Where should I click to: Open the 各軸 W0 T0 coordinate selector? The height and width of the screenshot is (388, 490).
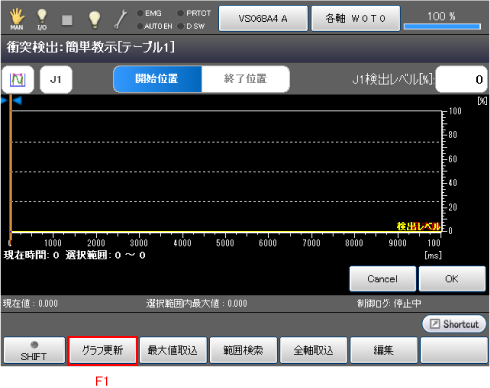point(356,19)
